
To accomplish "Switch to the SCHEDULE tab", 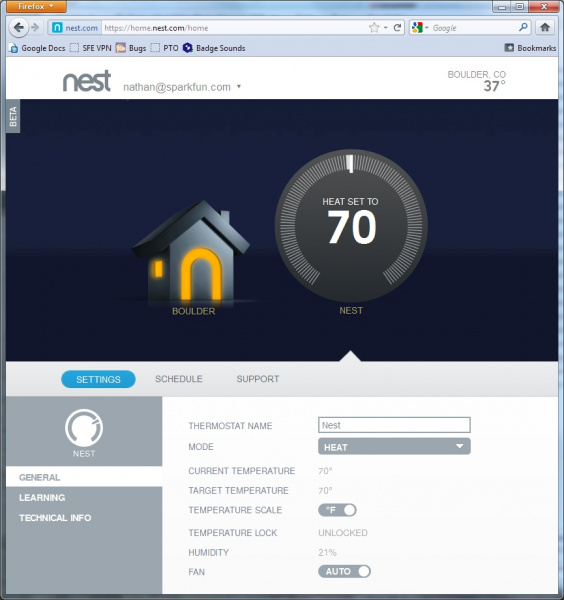I will pyautogui.click(x=179, y=379).
